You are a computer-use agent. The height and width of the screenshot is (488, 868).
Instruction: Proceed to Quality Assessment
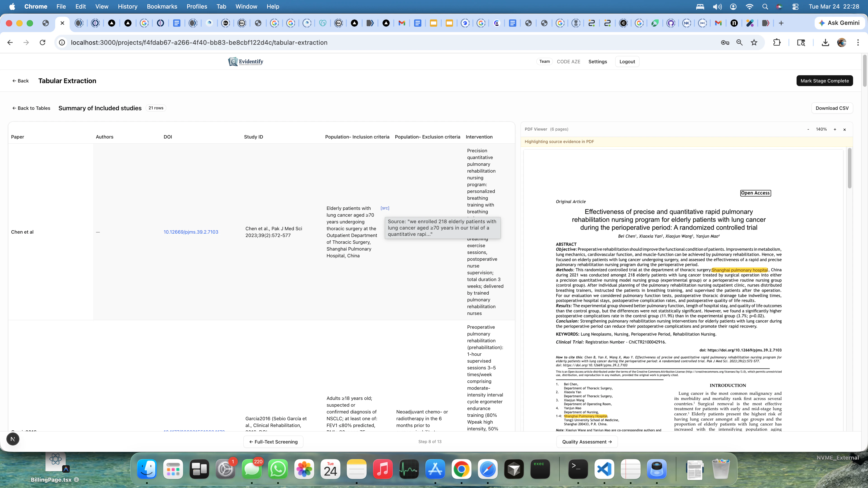[587, 441]
